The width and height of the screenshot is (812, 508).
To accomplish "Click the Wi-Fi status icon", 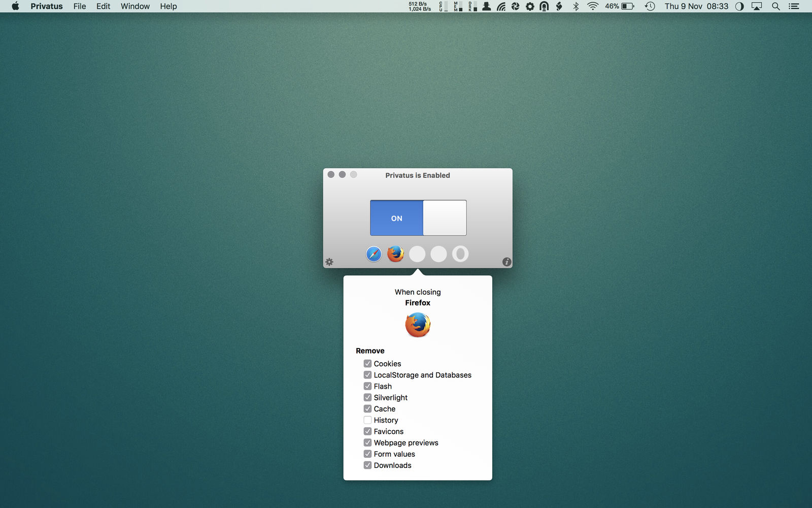I will coord(593,6).
